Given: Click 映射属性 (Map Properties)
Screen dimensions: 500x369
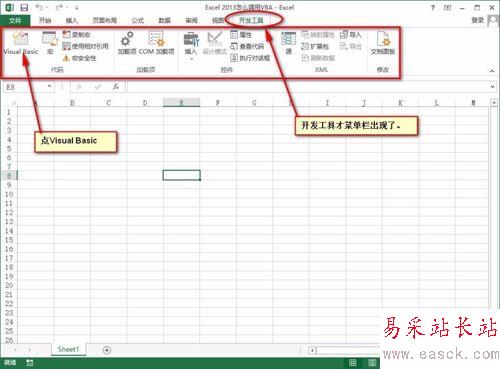Looking at the screenshot, I should (x=318, y=35).
